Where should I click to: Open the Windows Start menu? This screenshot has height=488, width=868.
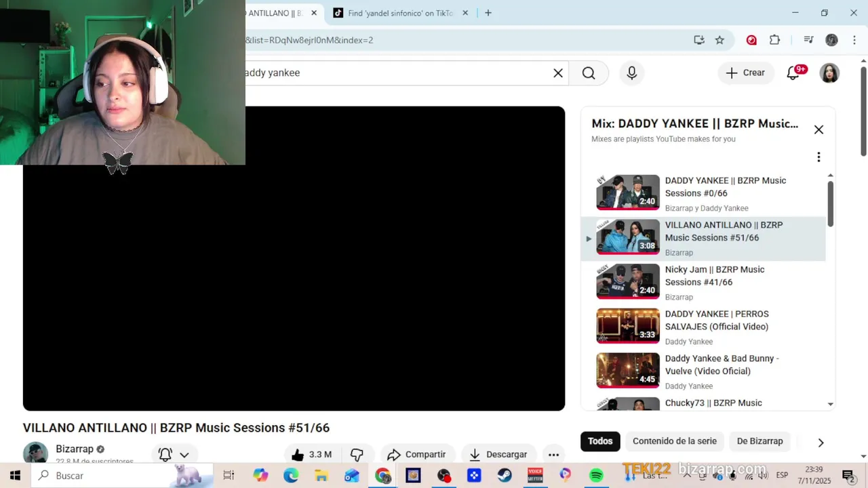click(15, 476)
